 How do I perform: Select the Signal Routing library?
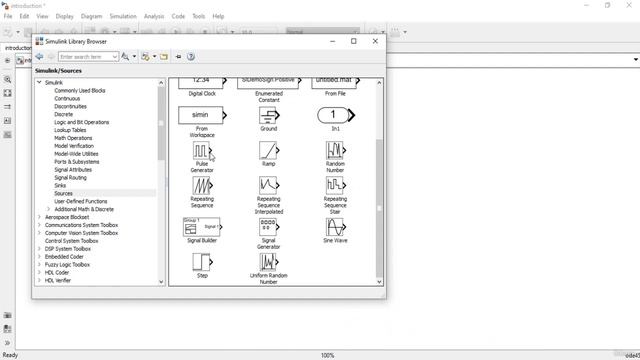tap(70, 178)
